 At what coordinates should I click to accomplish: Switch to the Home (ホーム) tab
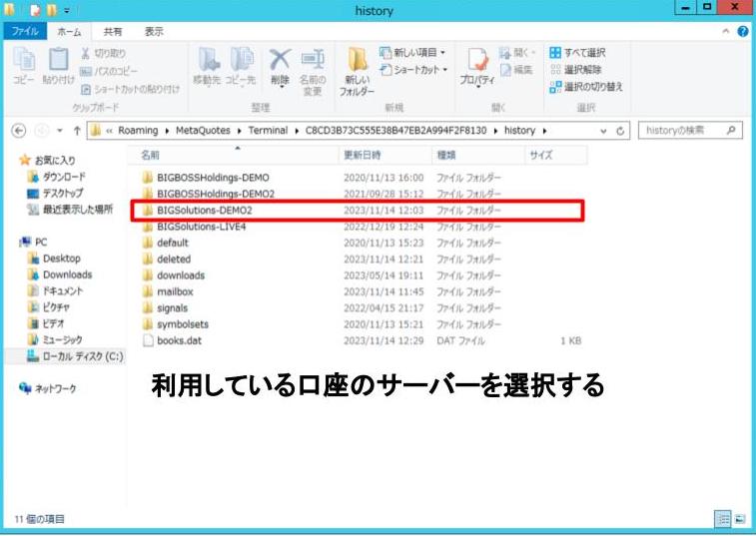click(70, 32)
